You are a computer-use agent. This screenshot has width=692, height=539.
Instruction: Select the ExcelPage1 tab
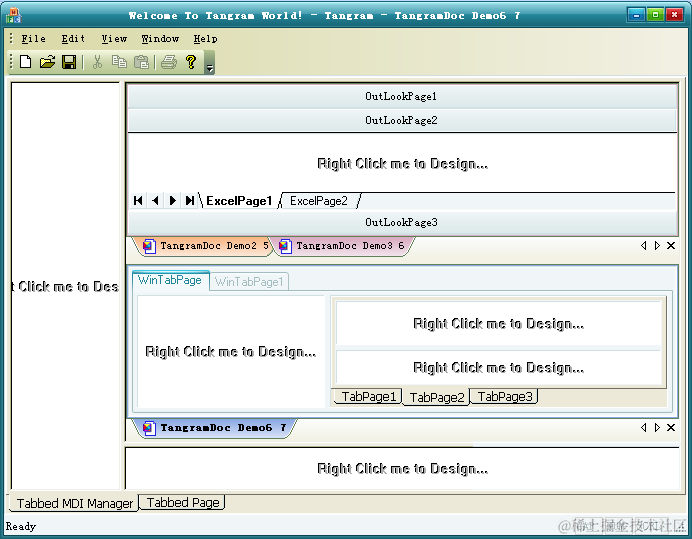[239, 201]
